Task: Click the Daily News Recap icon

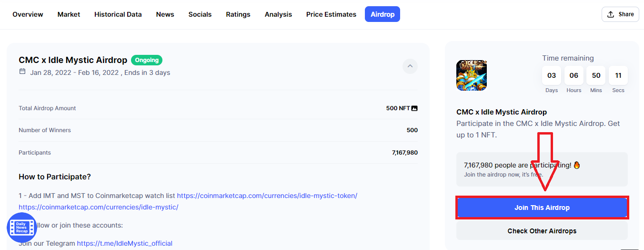Action: coord(21,228)
